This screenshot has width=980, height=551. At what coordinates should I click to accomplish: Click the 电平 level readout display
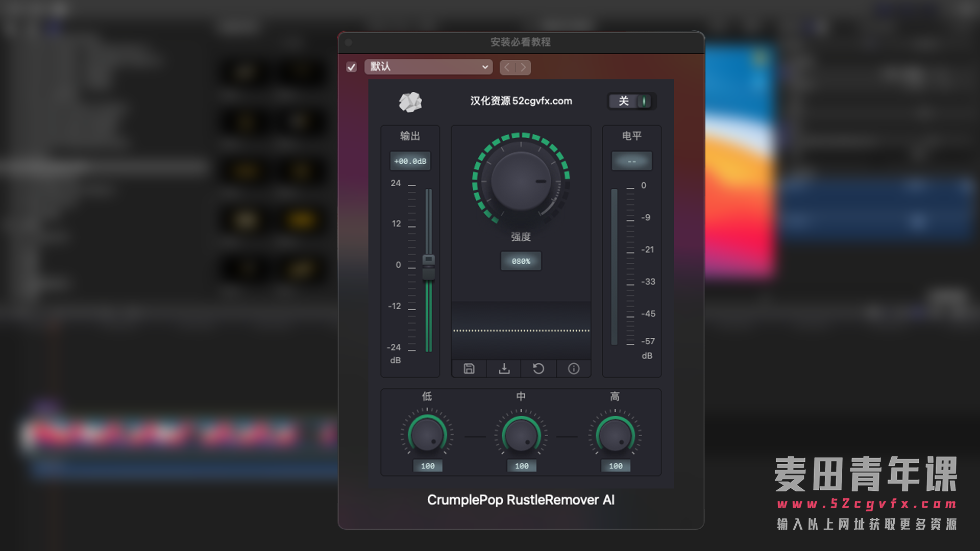pos(632,161)
